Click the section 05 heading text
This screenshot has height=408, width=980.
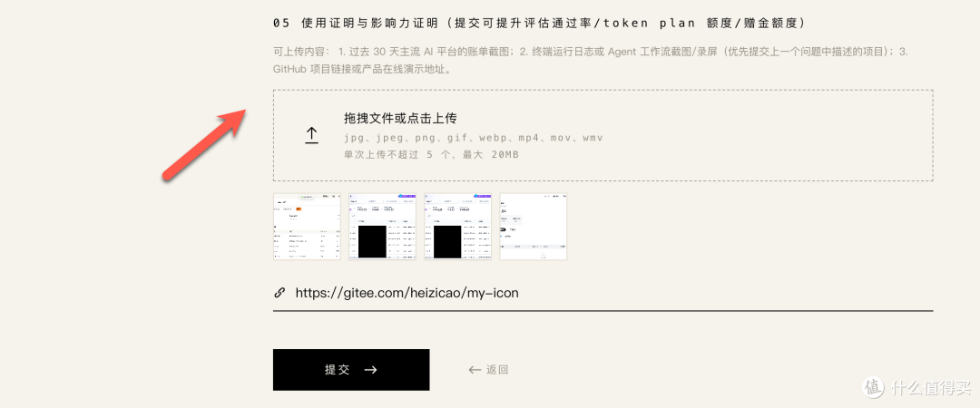[539, 23]
